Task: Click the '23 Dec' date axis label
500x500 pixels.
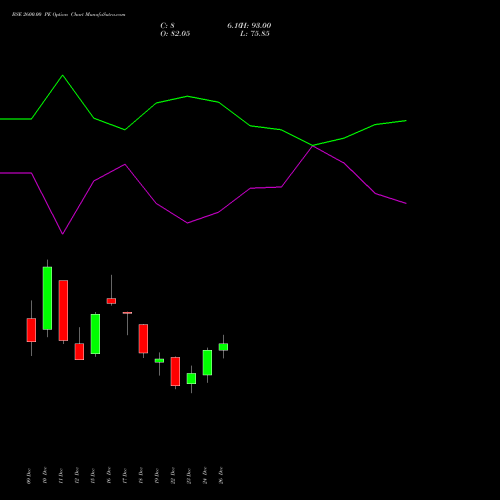Action: pos(189,476)
